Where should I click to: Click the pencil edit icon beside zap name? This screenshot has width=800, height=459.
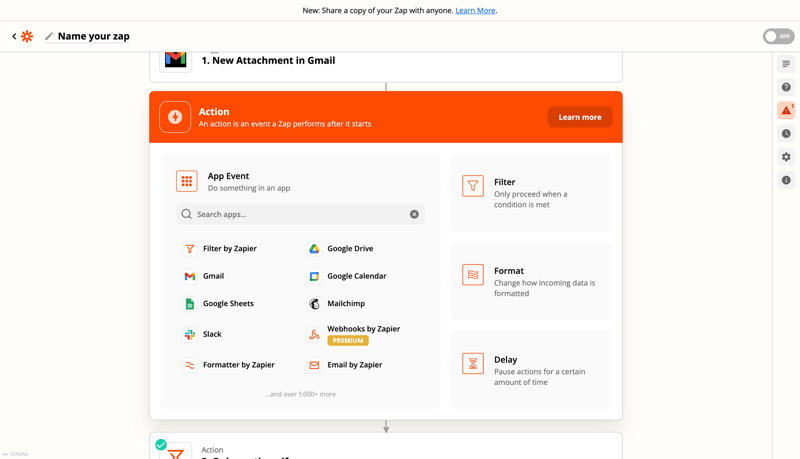coord(49,36)
